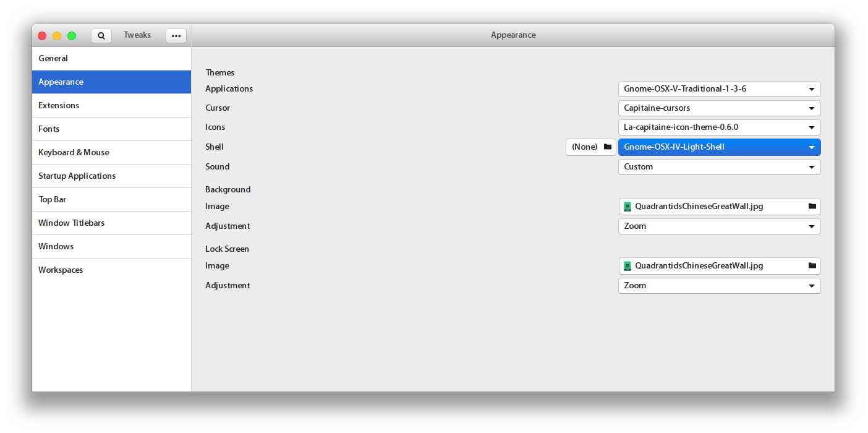This screenshot has height=433, width=868.
Task: Open the three-dots menu button
Action: coord(176,36)
